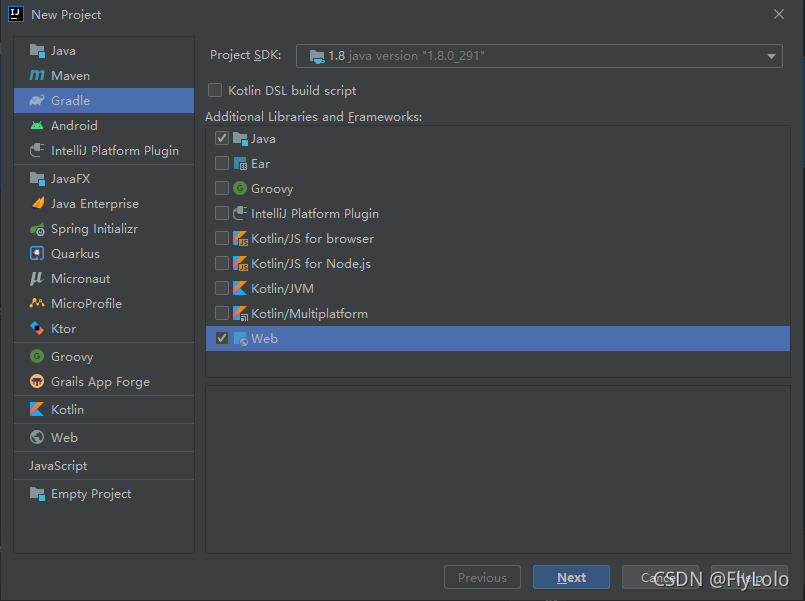805x601 pixels.
Task: Uncheck the Web framework checkbox
Action: click(222, 338)
